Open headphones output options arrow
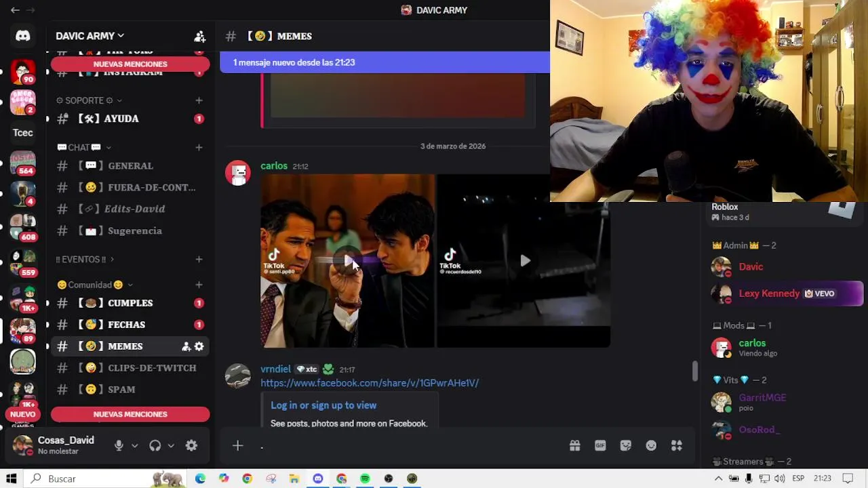Viewport: 868px width, 488px height. pyautogui.click(x=171, y=445)
